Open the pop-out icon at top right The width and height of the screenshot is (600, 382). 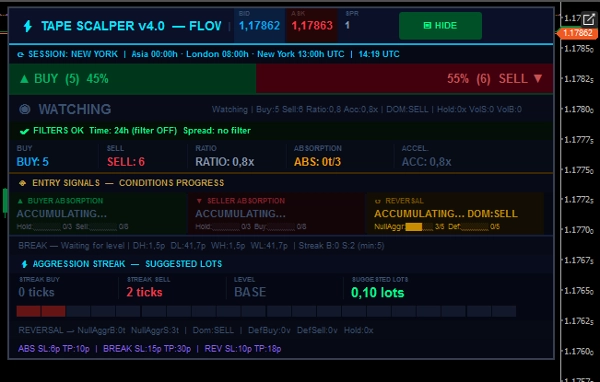(589, 19)
